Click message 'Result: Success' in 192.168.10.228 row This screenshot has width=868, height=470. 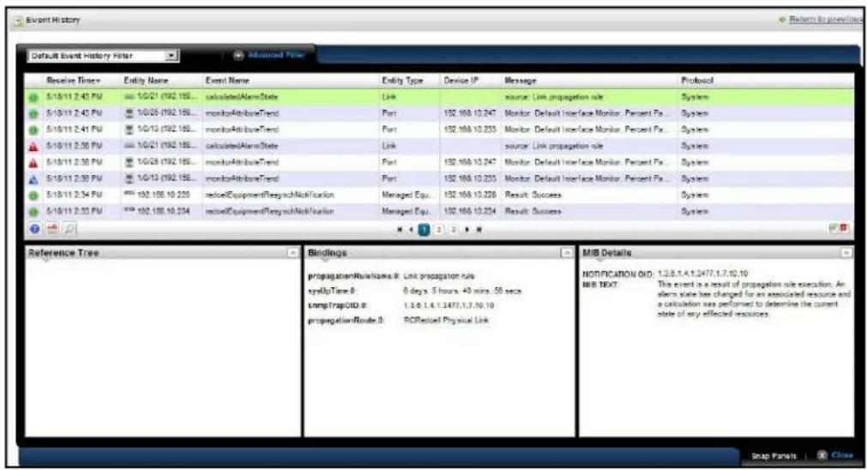tap(533, 196)
